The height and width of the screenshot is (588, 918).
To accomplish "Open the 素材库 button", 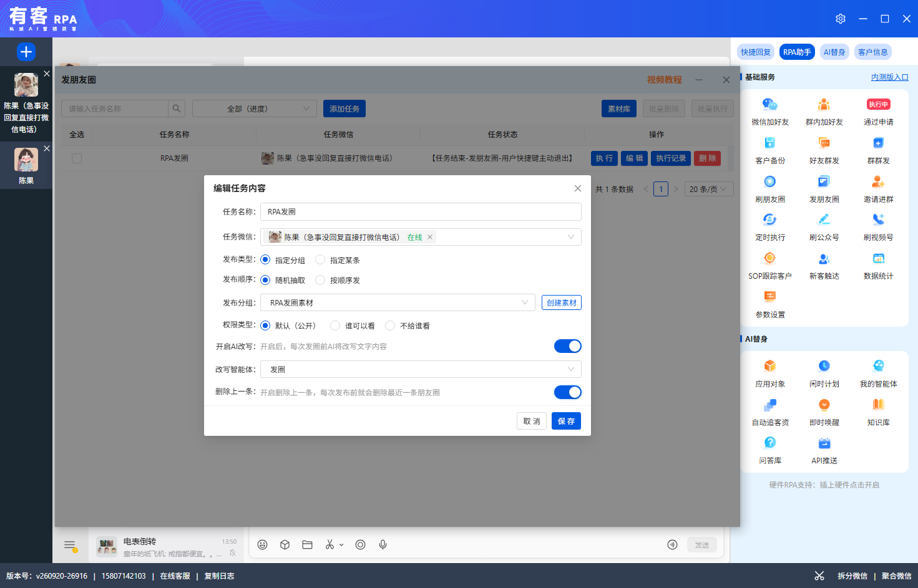I will click(x=619, y=108).
